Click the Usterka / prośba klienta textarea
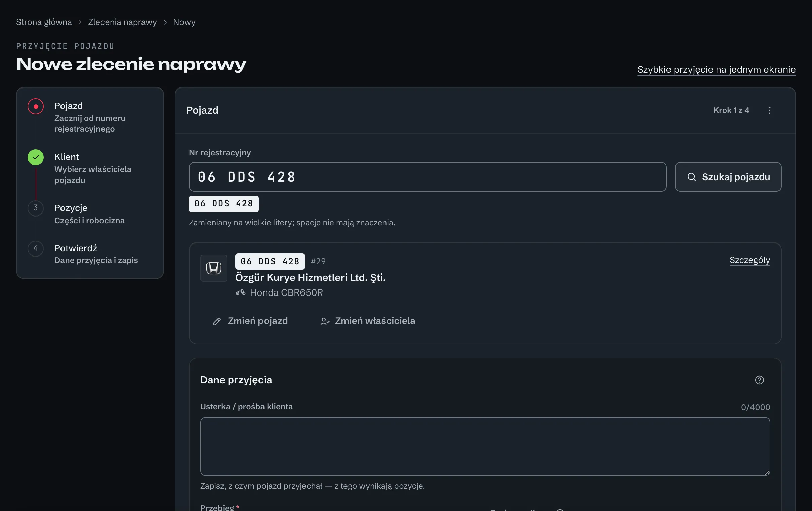The width and height of the screenshot is (812, 511). 485,446
